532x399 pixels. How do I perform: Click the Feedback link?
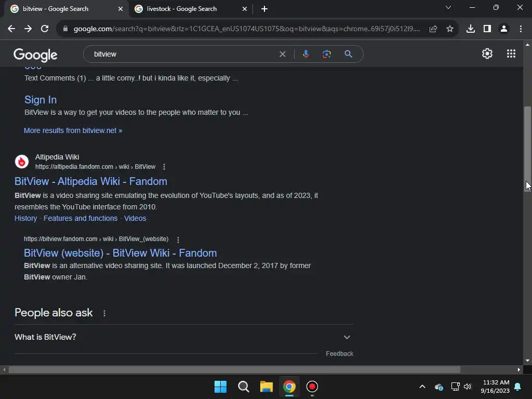point(340,354)
